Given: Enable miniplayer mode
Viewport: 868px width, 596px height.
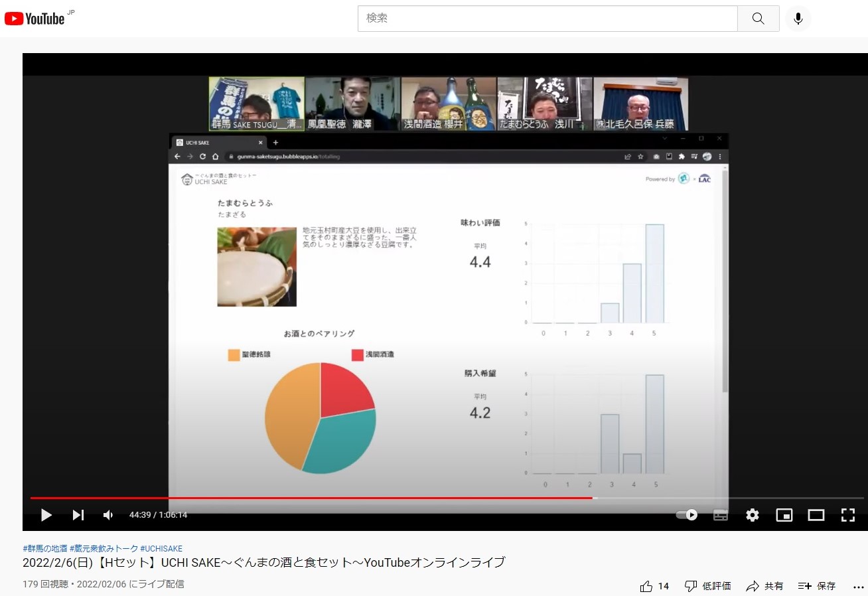Looking at the screenshot, I should [784, 515].
